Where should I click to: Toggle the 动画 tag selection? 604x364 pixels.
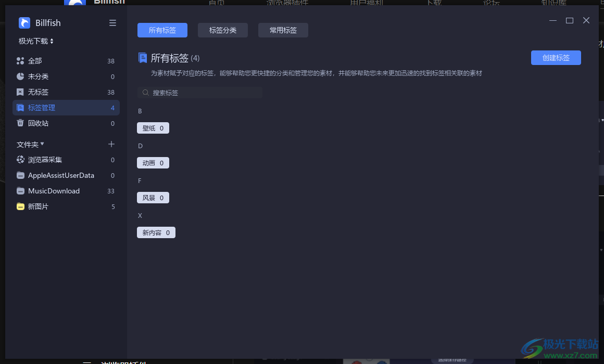(x=153, y=163)
